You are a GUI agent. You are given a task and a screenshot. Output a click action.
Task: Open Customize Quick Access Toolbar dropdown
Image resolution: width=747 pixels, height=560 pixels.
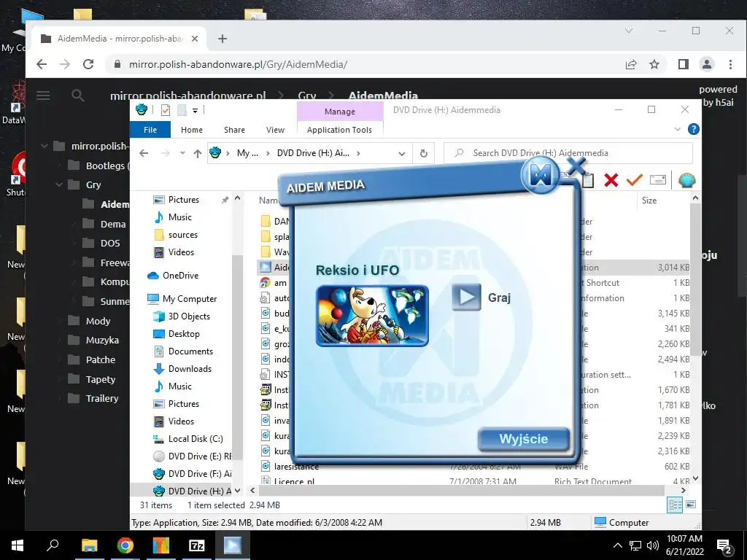(195, 111)
